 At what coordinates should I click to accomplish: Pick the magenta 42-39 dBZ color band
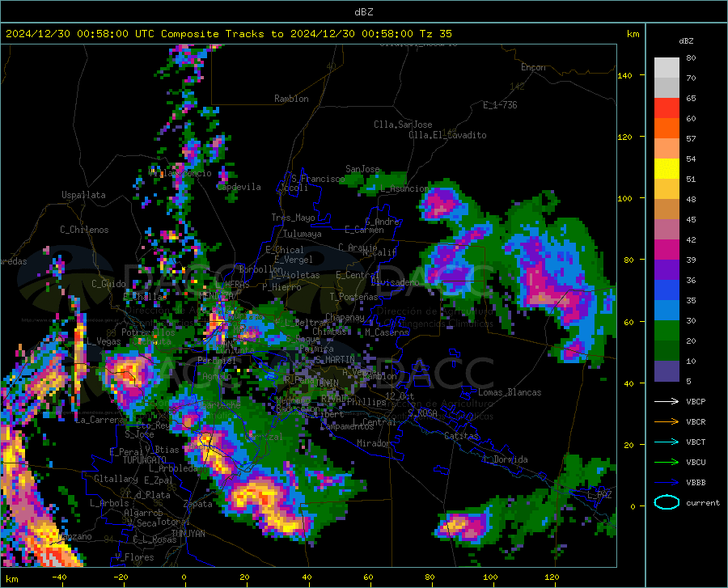(667, 250)
